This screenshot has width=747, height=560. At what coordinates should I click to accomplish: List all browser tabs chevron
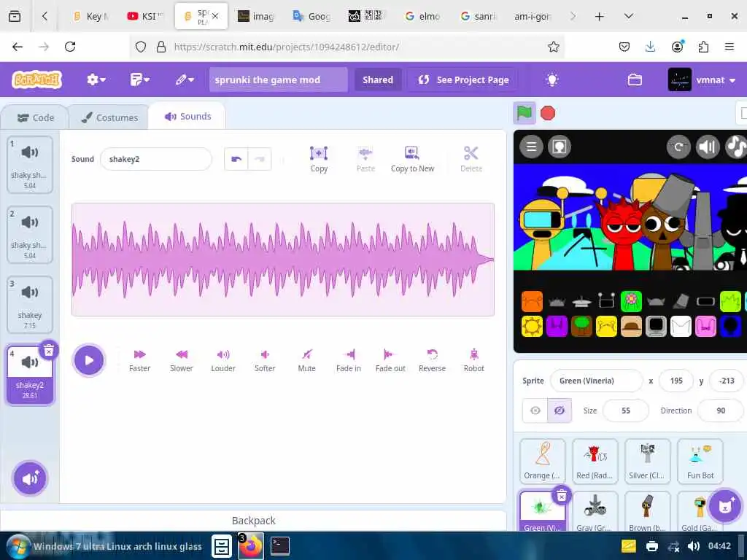pyautogui.click(x=628, y=16)
